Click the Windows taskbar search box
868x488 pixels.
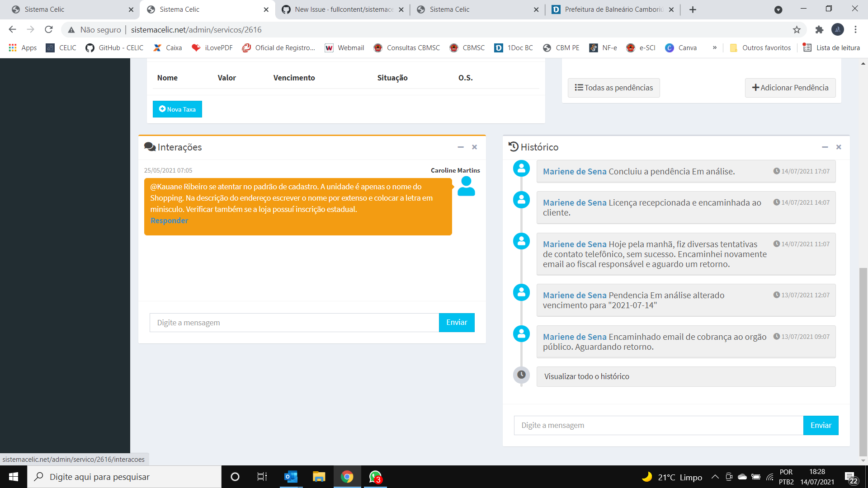point(124,477)
